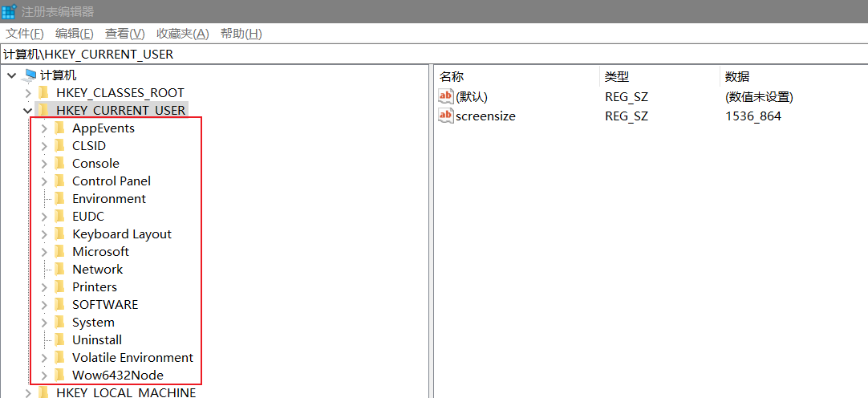Open the 文件(F) menu
This screenshot has height=398, width=868.
pyautogui.click(x=25, y=34)
